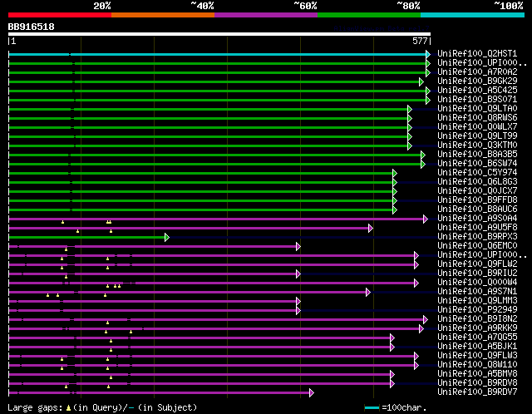Open hit UniRef100_Q8RWS6
The image size is (532, 414).
tap(477, 118)
